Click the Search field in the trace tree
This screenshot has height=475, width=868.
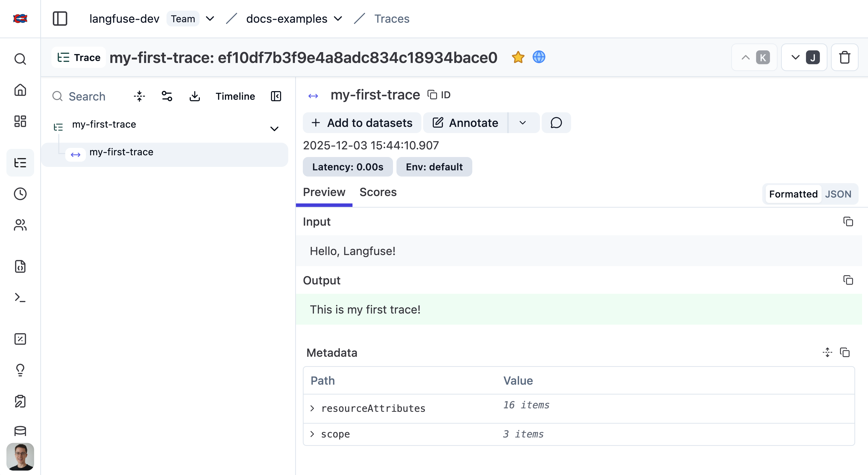[87, 96]
